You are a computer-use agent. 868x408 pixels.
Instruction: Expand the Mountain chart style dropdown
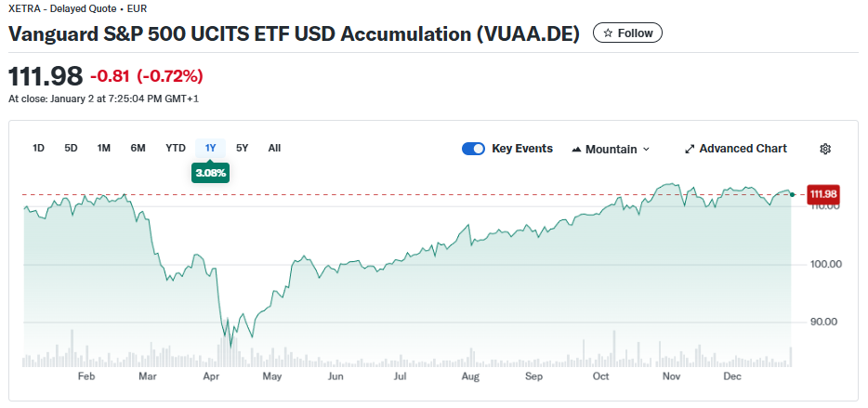[646, 149]
